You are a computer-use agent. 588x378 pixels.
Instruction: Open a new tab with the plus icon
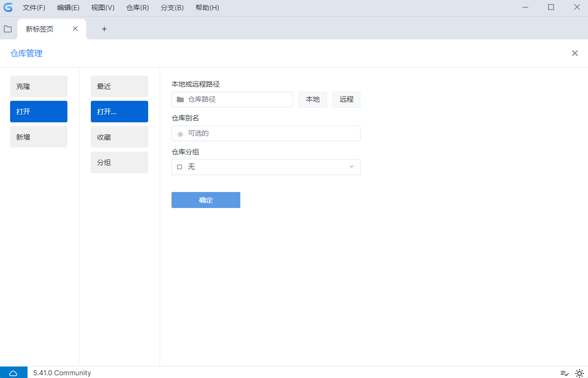click(104, 29)
